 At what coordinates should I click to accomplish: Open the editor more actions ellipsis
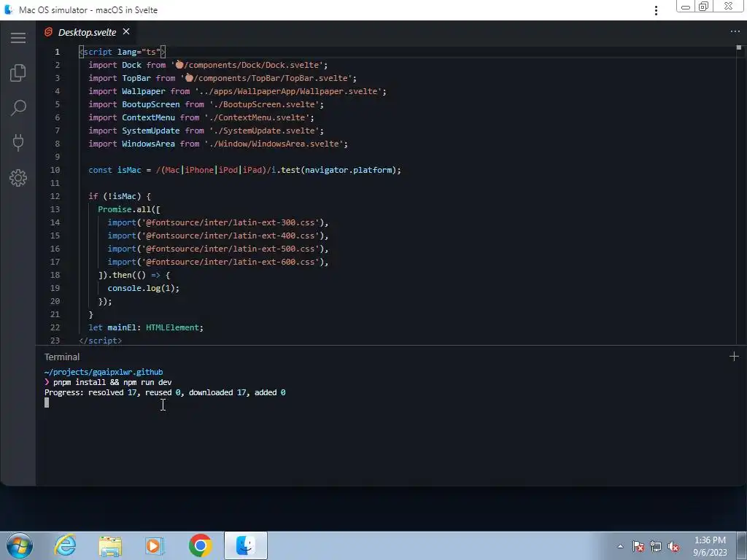click(x=735, y=31)
